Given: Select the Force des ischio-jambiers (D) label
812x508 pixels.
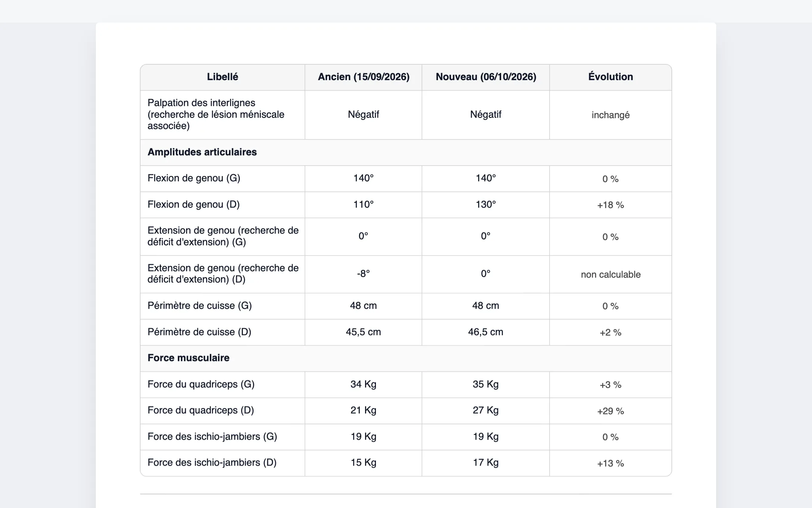Looking at the screenshot, I should pos(212,462).
